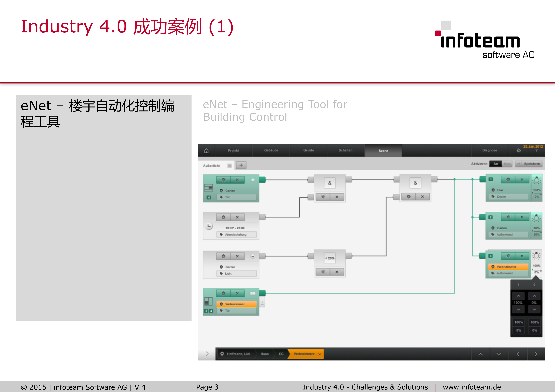The image size is (555, 392).
Task: Toggle Aktivieren to Aus
Action: pyautogui.click(x=507, y=164)
